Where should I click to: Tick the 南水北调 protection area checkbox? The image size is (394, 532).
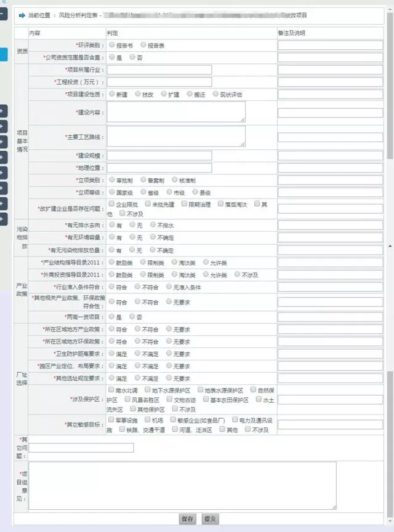[x=111, y=389]
